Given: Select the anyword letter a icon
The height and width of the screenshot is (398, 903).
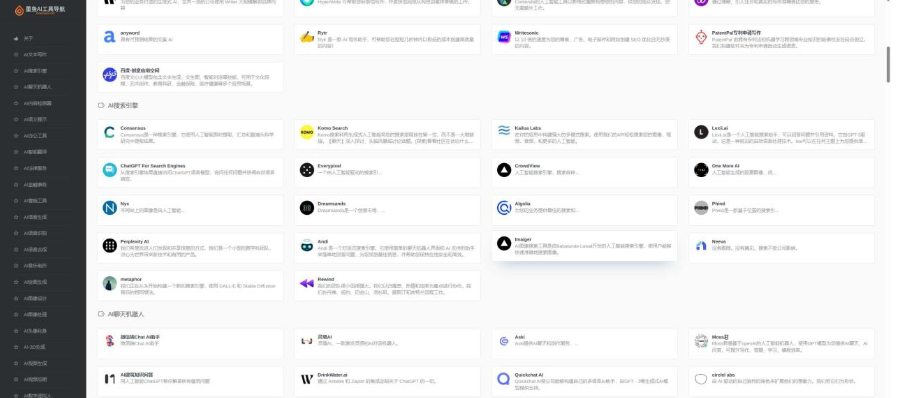Looking at the screenshot, I should (109, 37).
